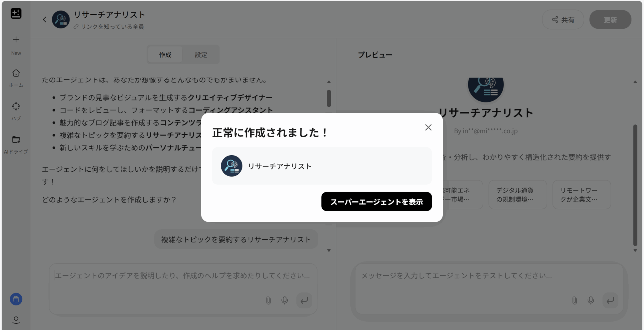
Task: Open AIドライブ folder icon
Action: pyautogui.click(x=16, y=140)
